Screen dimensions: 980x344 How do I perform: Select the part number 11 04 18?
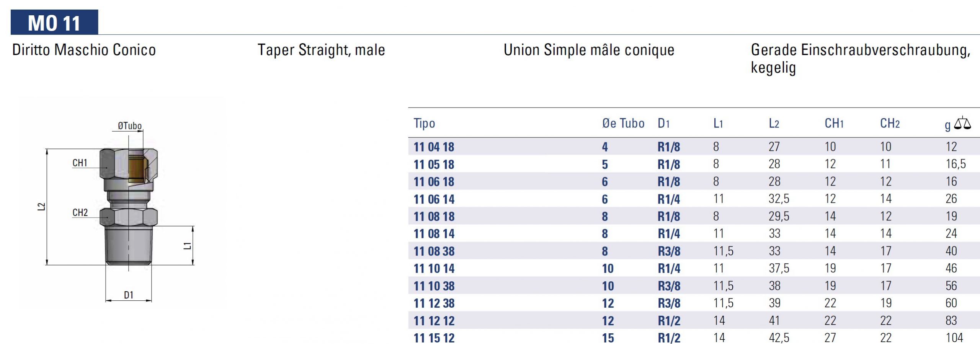pos(434,147)
